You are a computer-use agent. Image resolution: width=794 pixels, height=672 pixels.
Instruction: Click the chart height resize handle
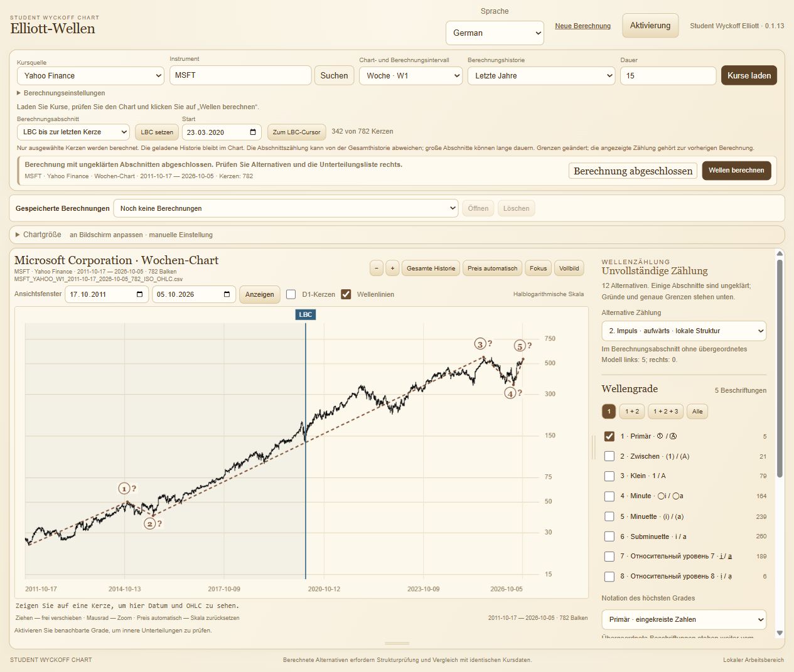pyautogui.click(x=397, y=643)
